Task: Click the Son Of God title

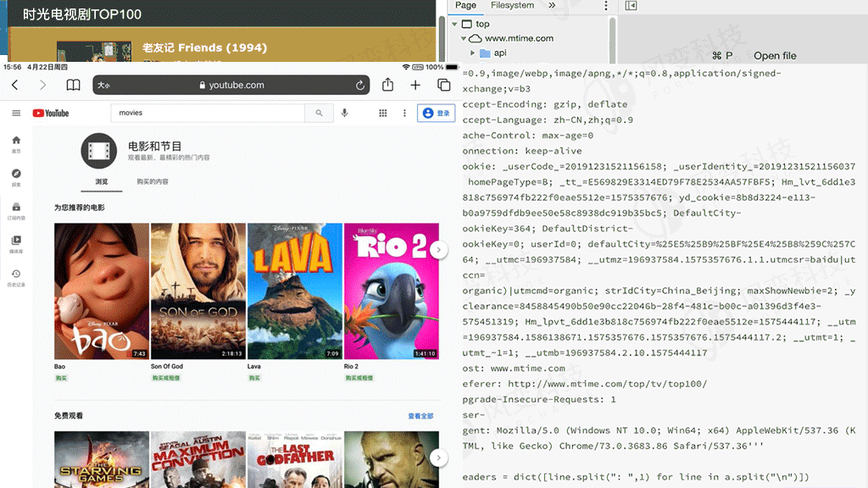Action: click(167, 366)
